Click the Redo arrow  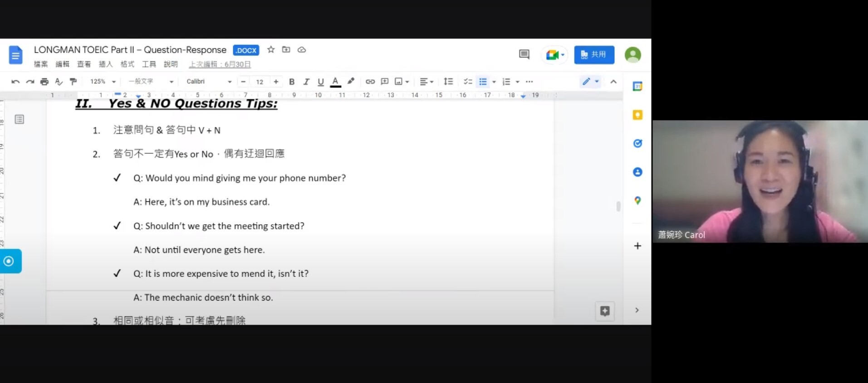coord(30,82)
